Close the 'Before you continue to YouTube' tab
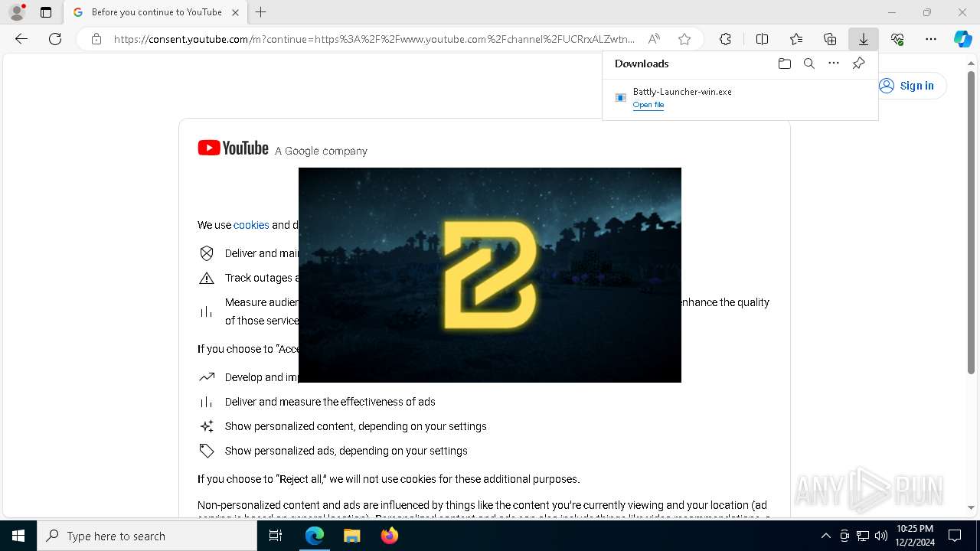The height and width of the screenshot is (551, 980). (x=235, y=12)
